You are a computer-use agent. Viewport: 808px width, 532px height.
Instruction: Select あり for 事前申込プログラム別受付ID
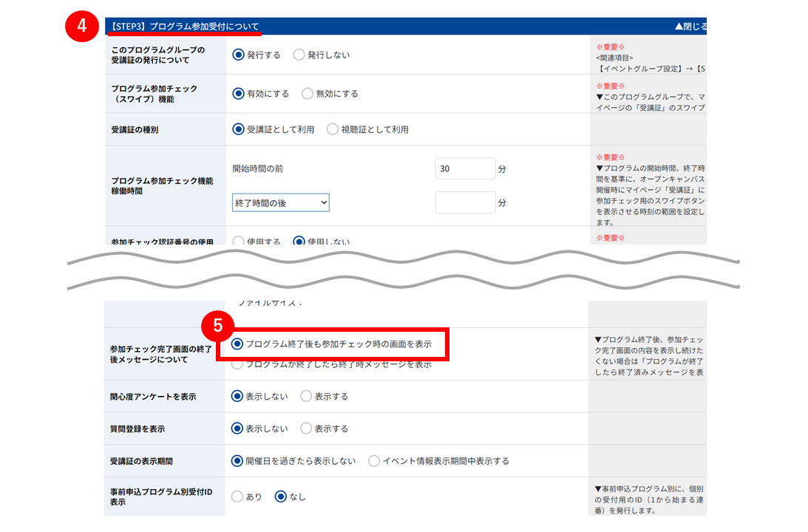tap(237, 497)
